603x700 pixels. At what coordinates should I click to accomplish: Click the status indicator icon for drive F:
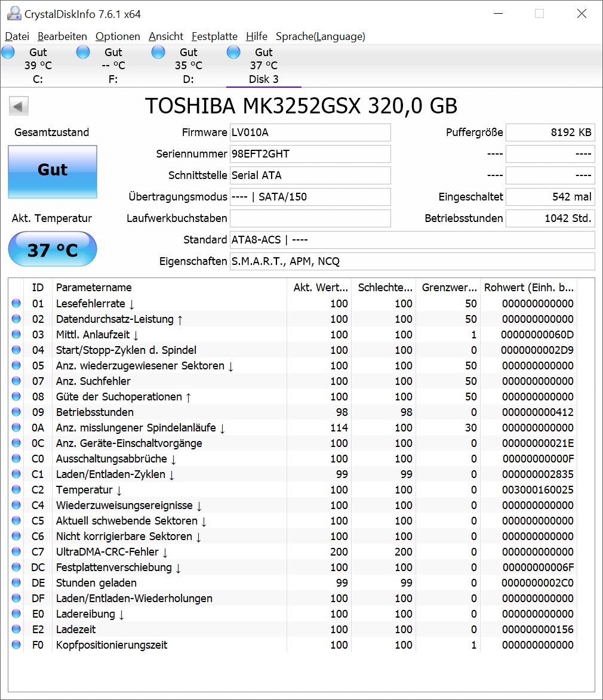click(83, 52)
